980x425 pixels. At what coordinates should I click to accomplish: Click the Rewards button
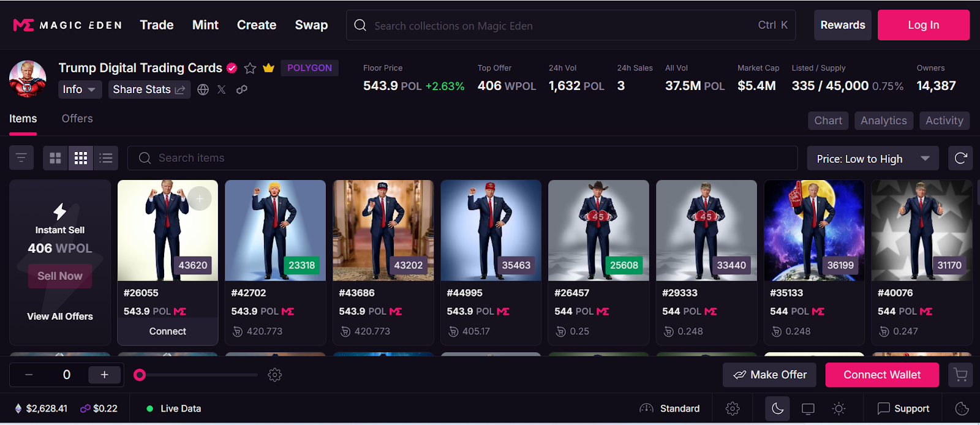[x=843, y=25]
